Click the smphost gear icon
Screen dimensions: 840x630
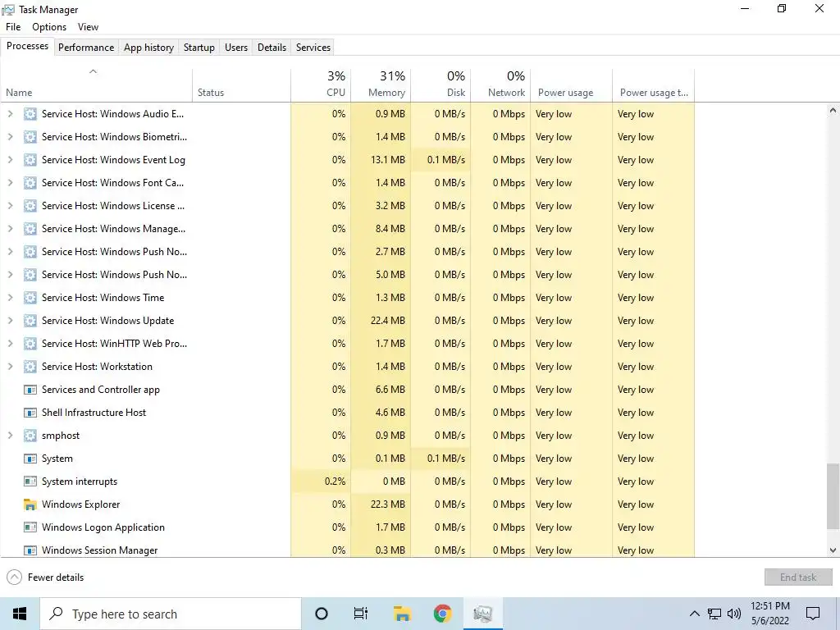(x=30, y=436)
